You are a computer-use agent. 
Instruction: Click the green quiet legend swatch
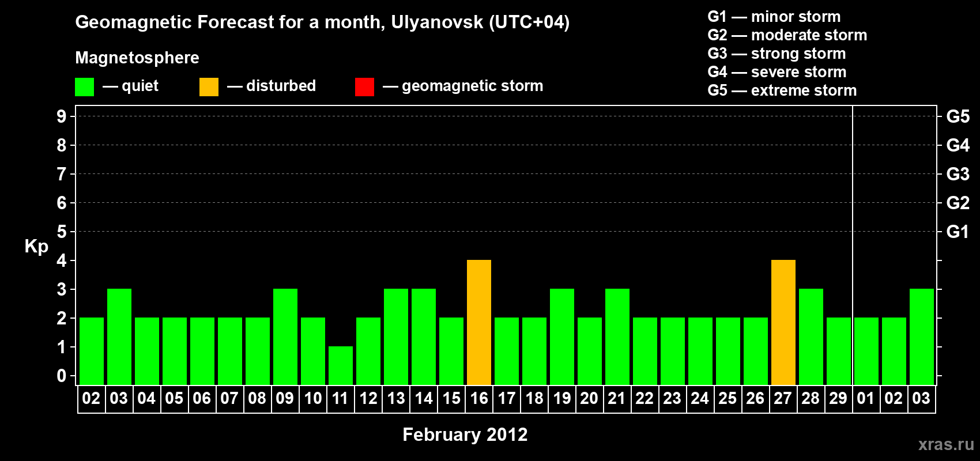point(84,87)
